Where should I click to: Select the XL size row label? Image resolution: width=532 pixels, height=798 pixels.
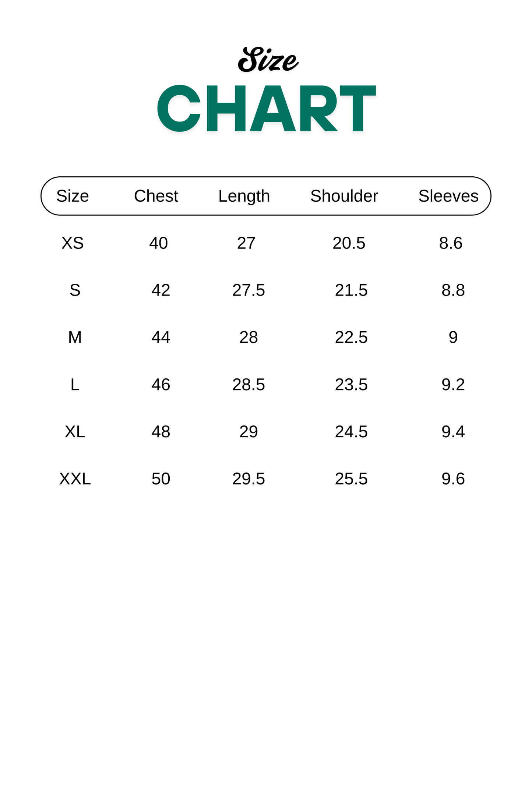pyautogui.click(x=75, y=432)
